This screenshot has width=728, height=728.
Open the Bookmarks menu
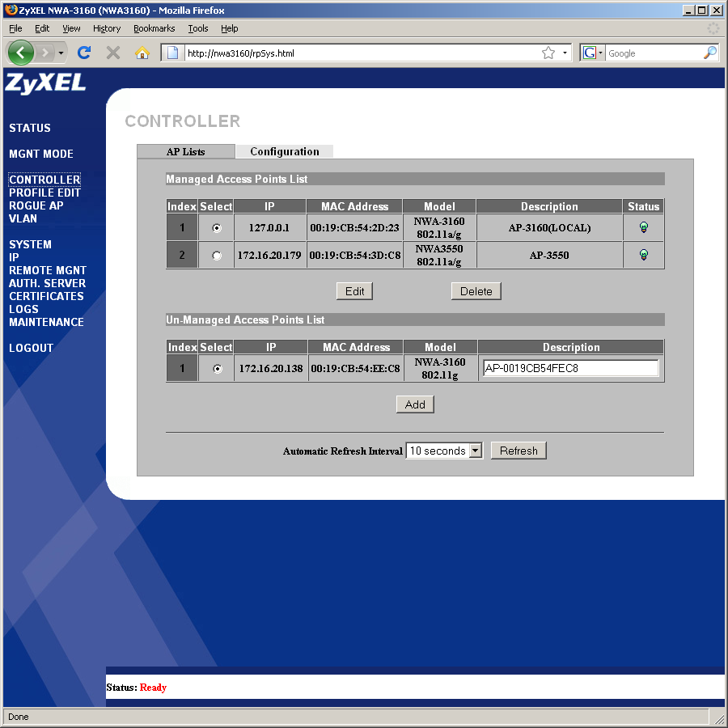[154, 28]
